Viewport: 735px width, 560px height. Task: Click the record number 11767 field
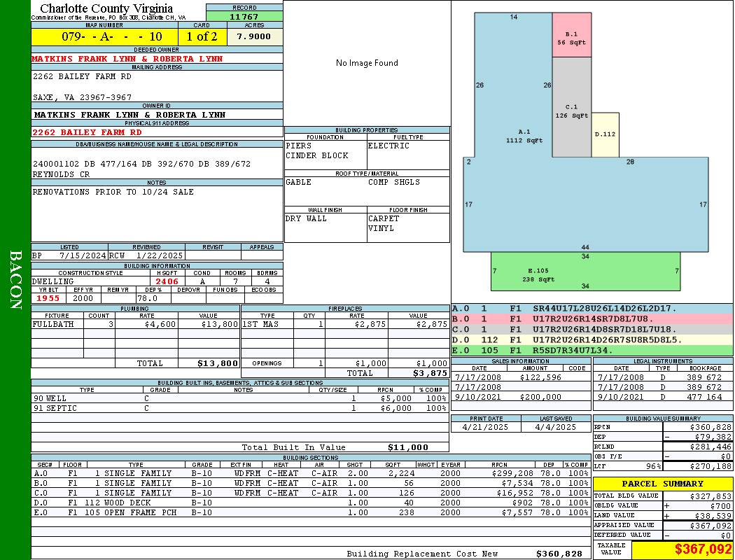(244, 16)
